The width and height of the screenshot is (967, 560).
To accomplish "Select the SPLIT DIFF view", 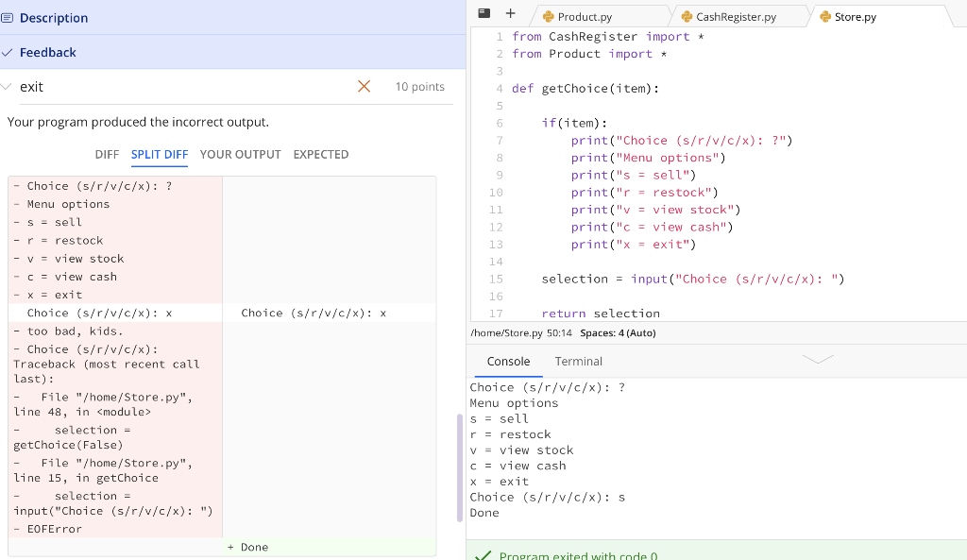I will point(159,154).
